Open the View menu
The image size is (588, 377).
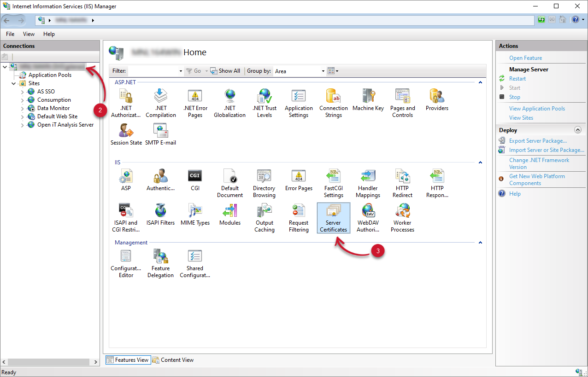29,34
